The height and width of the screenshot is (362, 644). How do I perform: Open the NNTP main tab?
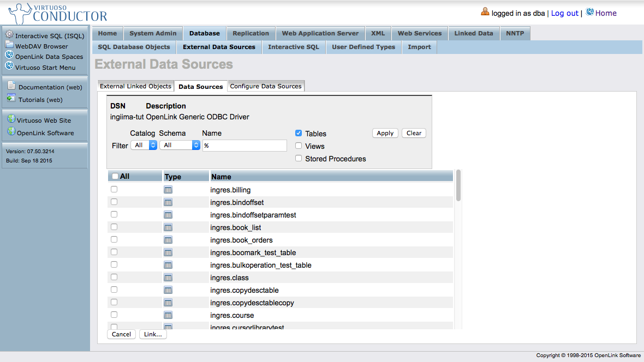point(515,33)
